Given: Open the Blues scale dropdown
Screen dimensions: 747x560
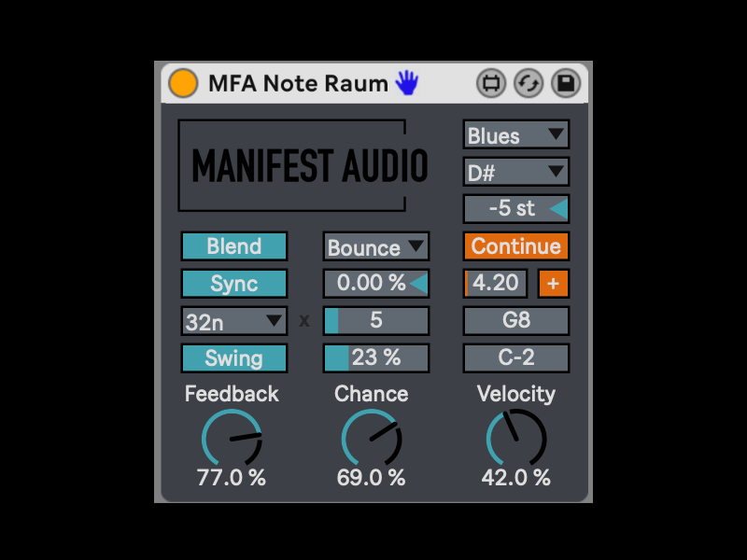Looking at the screenshot, I should 515,135.
